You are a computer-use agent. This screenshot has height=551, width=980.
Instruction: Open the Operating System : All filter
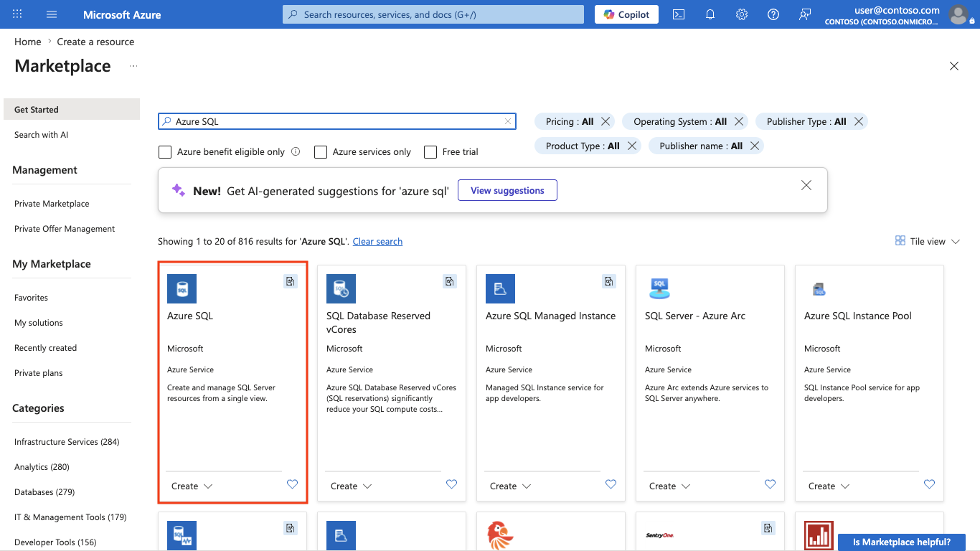[x=680, y=121]
